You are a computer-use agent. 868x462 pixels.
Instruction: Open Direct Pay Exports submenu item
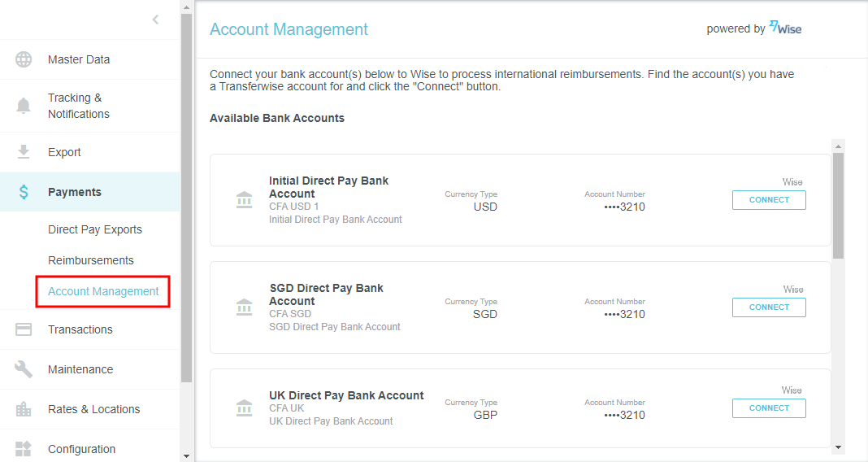95,229
